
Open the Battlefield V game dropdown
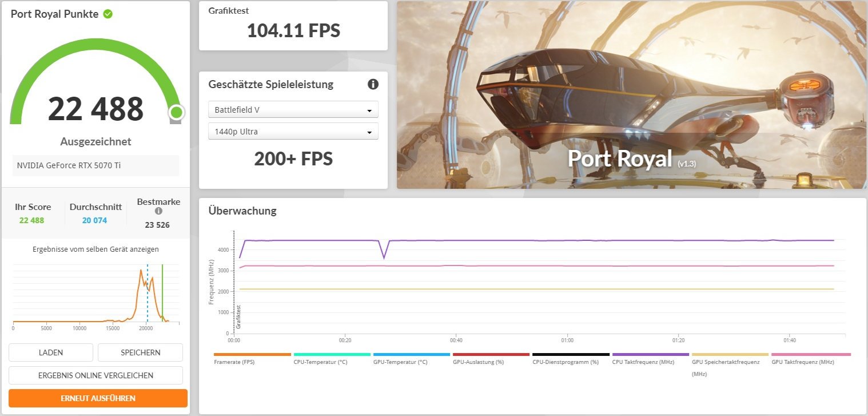(x=293, y=109)
